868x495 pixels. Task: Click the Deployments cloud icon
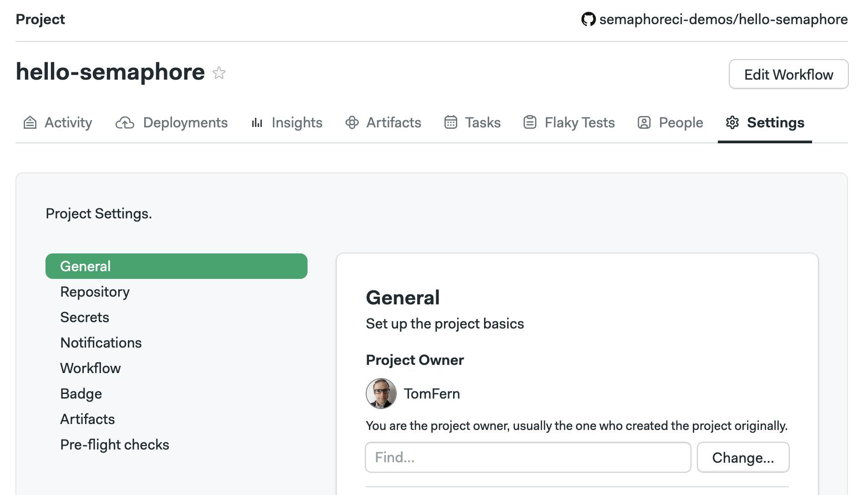coord(125,123)
